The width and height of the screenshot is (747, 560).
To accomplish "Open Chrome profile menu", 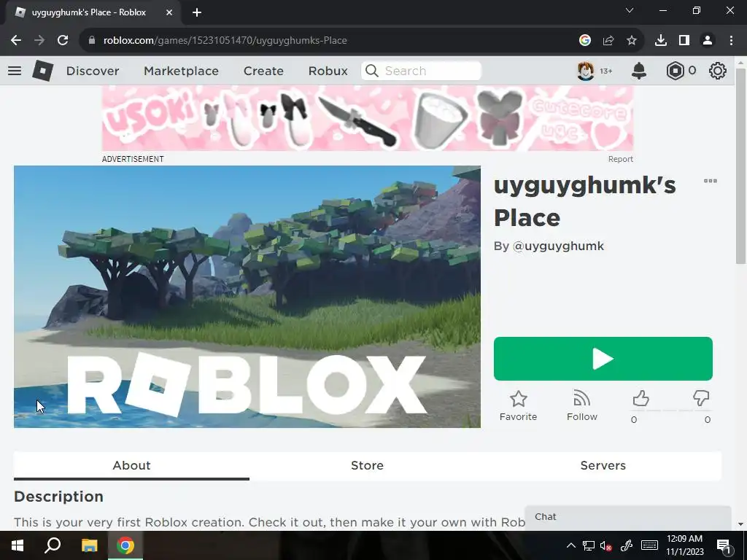I will (708, 41).
